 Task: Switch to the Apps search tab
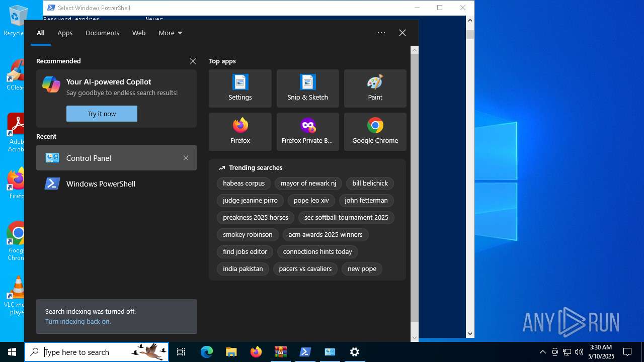pos(65,33)
